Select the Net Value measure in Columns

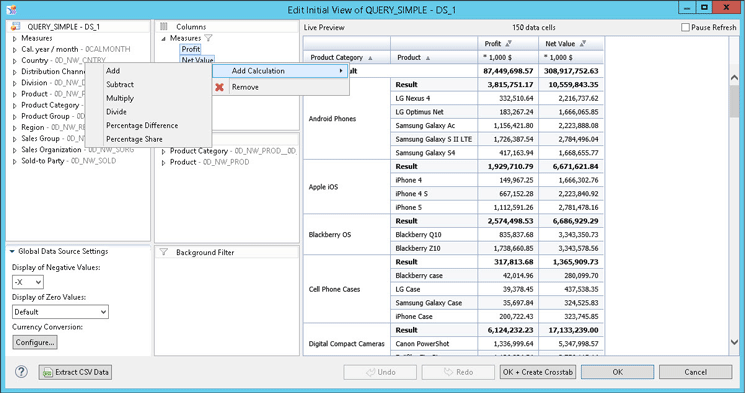pos(197,60)
